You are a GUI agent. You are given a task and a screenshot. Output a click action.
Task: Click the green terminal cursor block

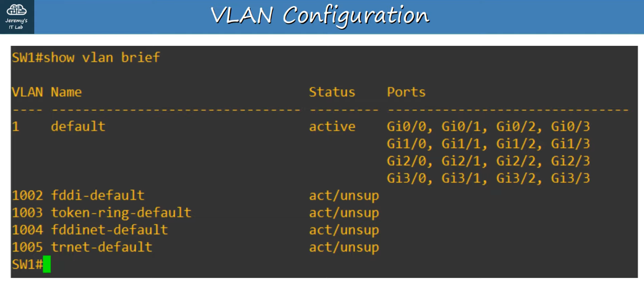(47, 264)
